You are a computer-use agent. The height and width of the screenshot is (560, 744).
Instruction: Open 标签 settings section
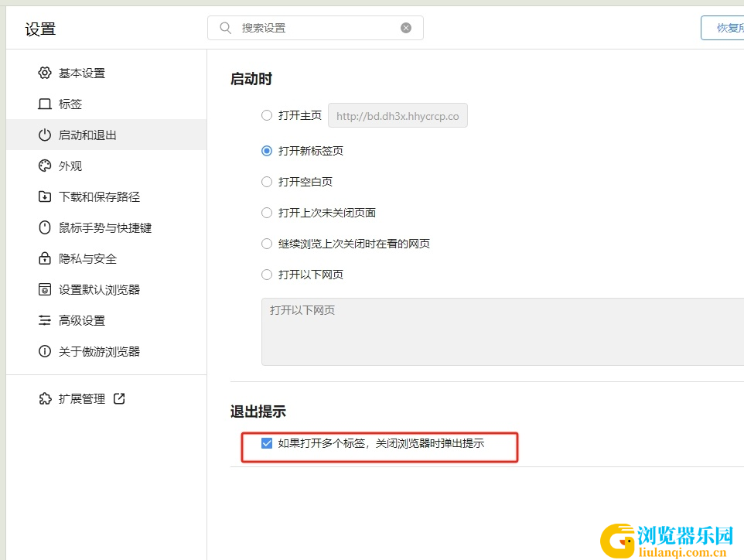coord(106,104)
